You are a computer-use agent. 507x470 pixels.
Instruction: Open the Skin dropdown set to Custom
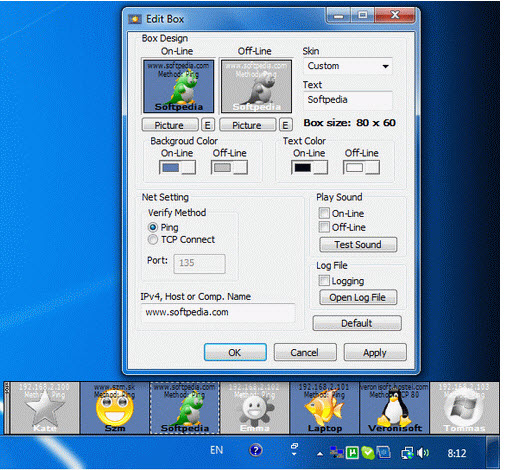click(x=348, y=66)
